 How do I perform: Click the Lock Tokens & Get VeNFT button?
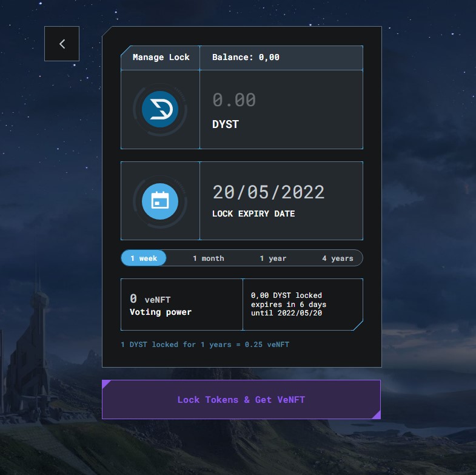(x=241, y=399)
